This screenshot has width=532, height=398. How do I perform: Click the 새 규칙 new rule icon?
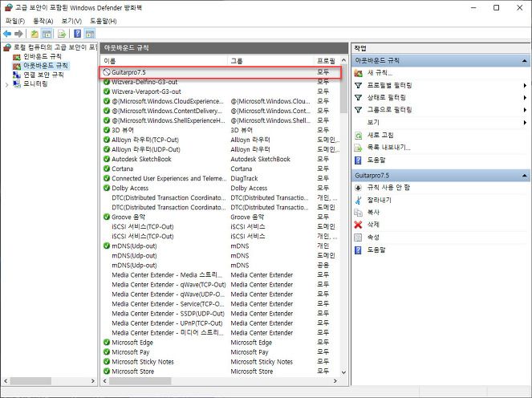click(x=359, y=72)
